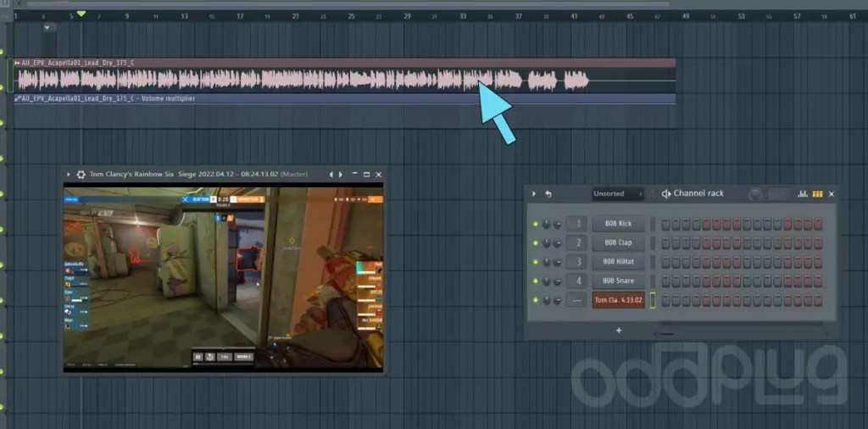Click the 808 HiHat panning knob
This screenshot has height=429, width=868.
coord(547,262)
